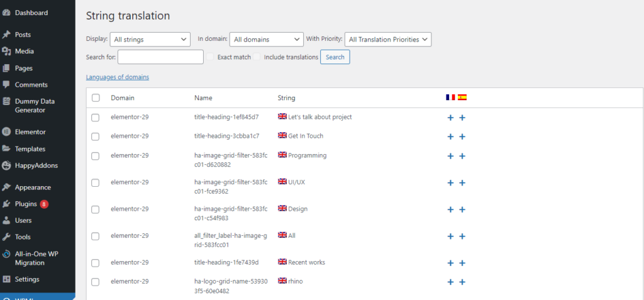The width and height of the screenshot is (644, 300).
Task: Click into the Search for text field
Action: [160, 57]
